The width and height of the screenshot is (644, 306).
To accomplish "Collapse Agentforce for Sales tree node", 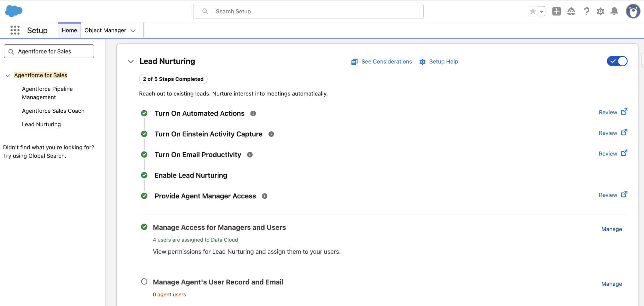I will (8, 75).
